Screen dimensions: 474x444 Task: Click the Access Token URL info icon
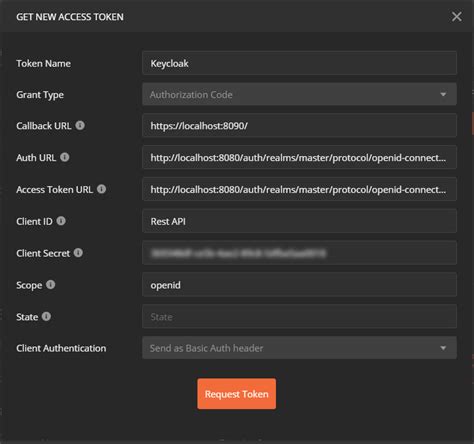click(x=102, y=189)
